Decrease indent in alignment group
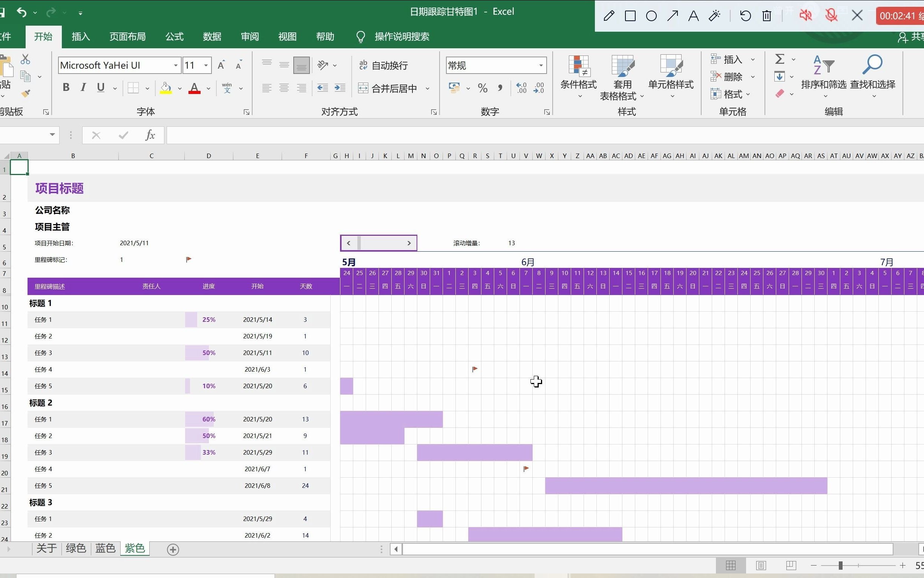The width and height of the screenshot is (924, 578). (322, 88)
